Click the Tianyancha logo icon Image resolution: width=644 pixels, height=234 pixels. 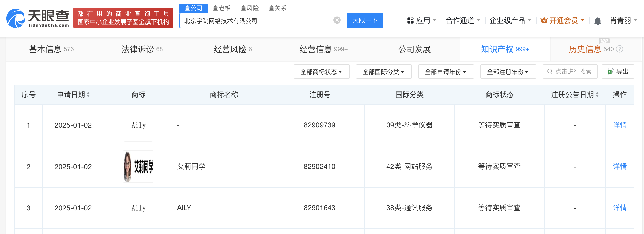(x=15, y=18)
